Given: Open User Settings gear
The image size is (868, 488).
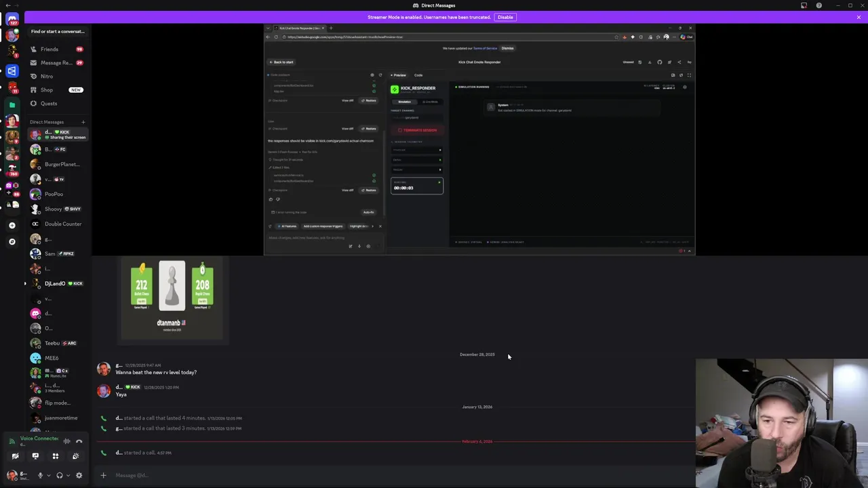Looking at the screenshot, I should click(x=79, y=475).
